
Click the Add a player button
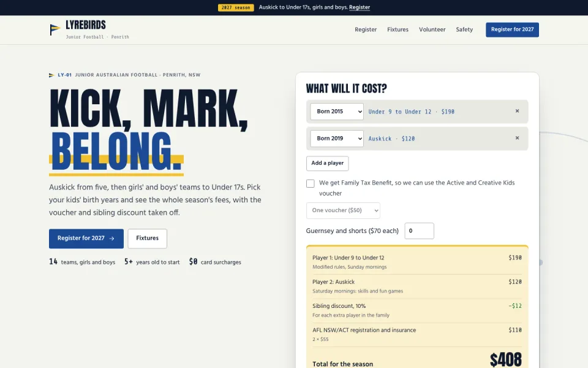click(x=327, y=163)
